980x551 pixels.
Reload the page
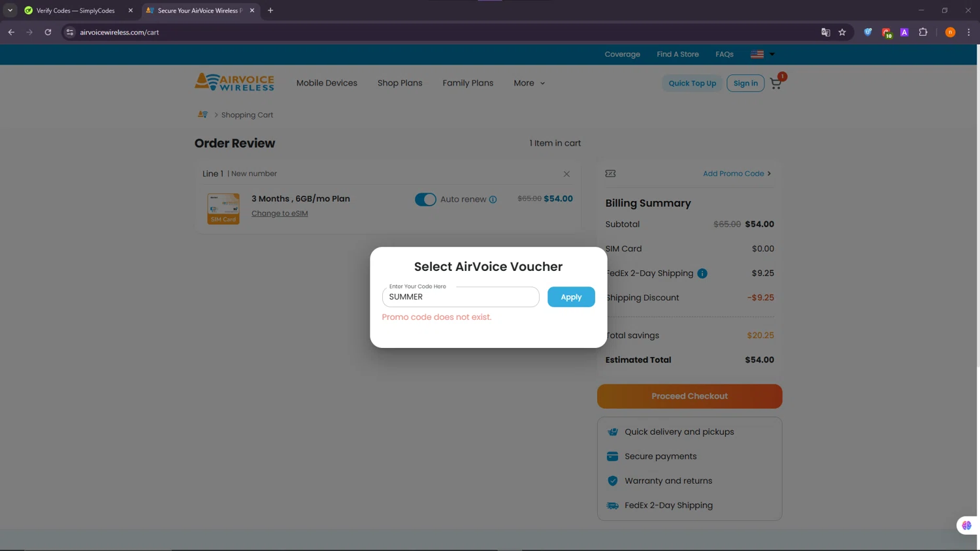coord(48,32)
